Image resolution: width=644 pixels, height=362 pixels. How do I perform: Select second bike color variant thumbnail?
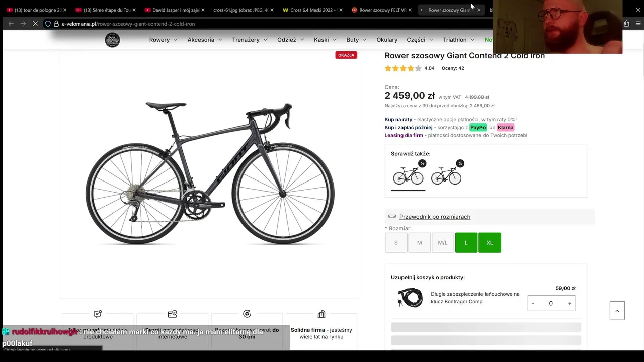click(446, 175)
